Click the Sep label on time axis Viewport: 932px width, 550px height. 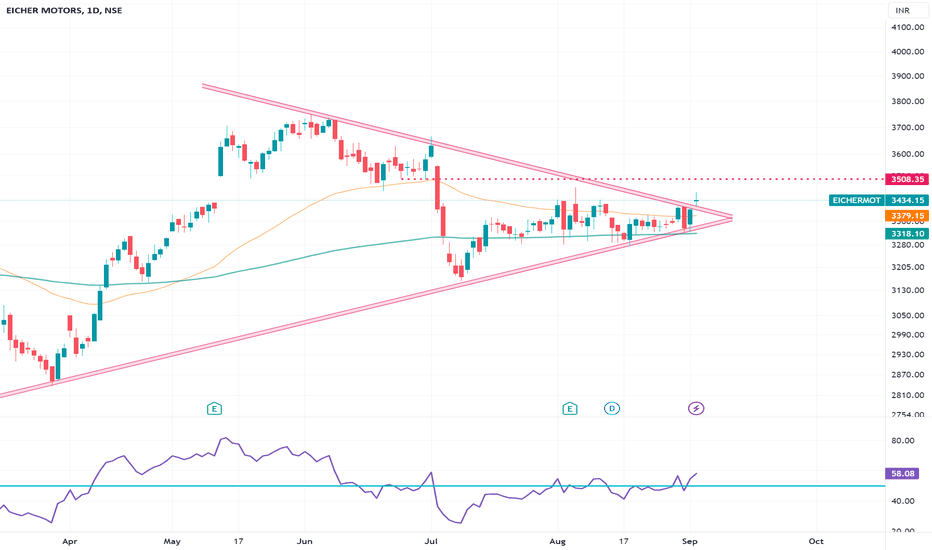(689, 541)
